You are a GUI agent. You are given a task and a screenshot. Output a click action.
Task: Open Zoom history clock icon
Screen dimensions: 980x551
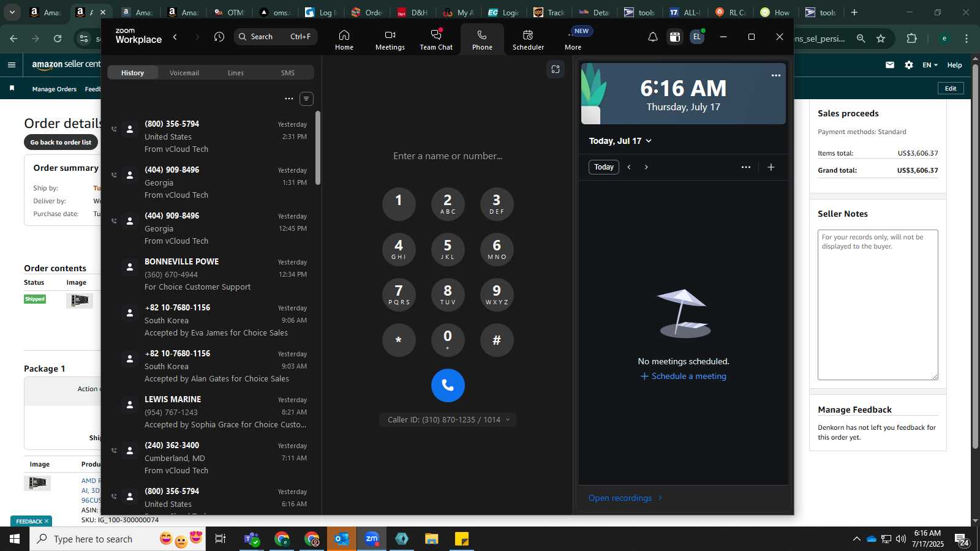point(219,37)
